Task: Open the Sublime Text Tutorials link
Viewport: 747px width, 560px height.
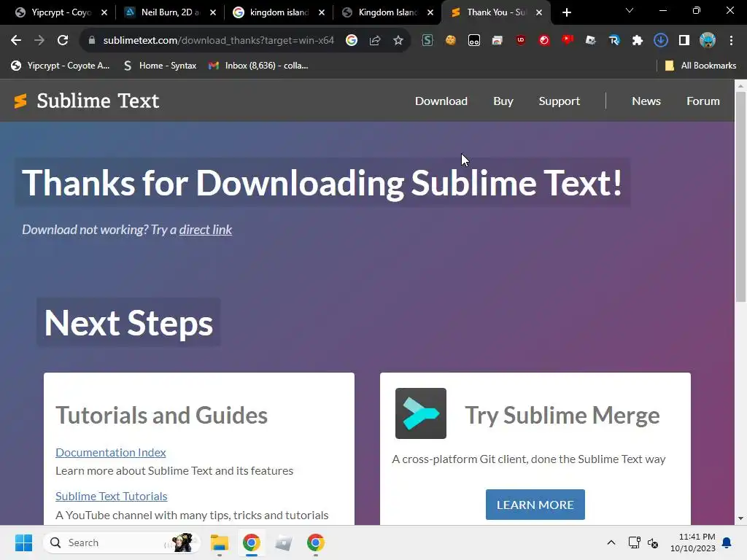Action: [112, 496]
